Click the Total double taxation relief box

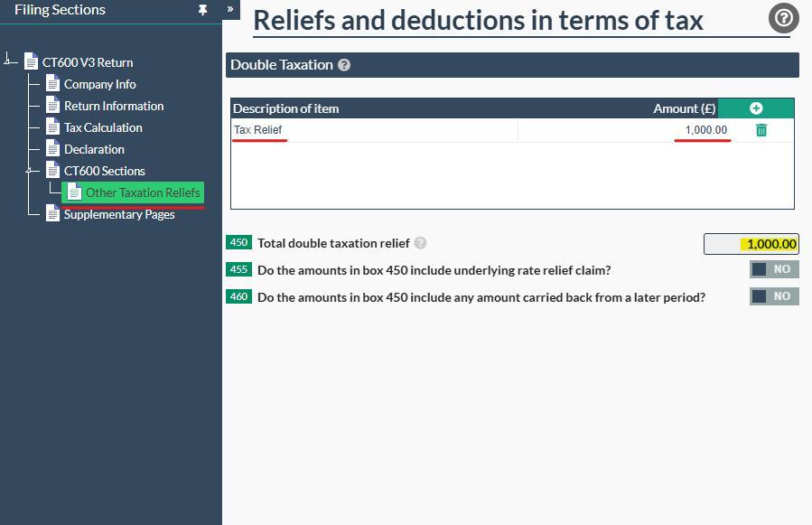(751, 244)
